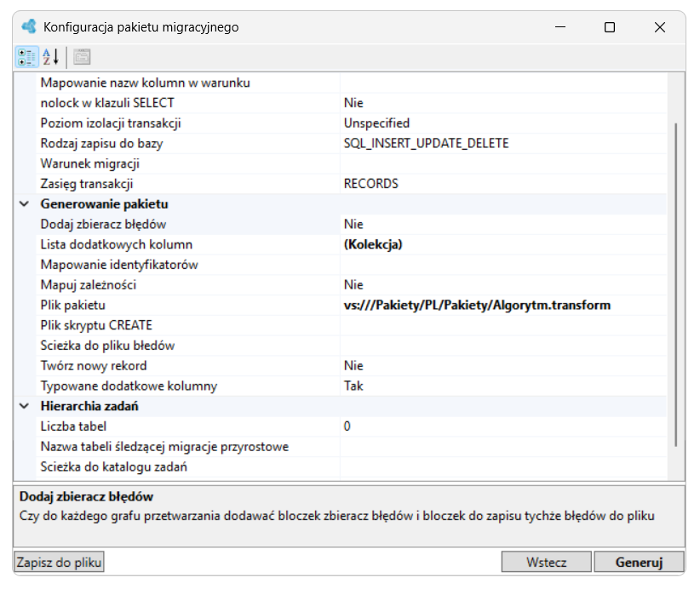
Task: Click the Plik pakietu path value
Action: 503,305
